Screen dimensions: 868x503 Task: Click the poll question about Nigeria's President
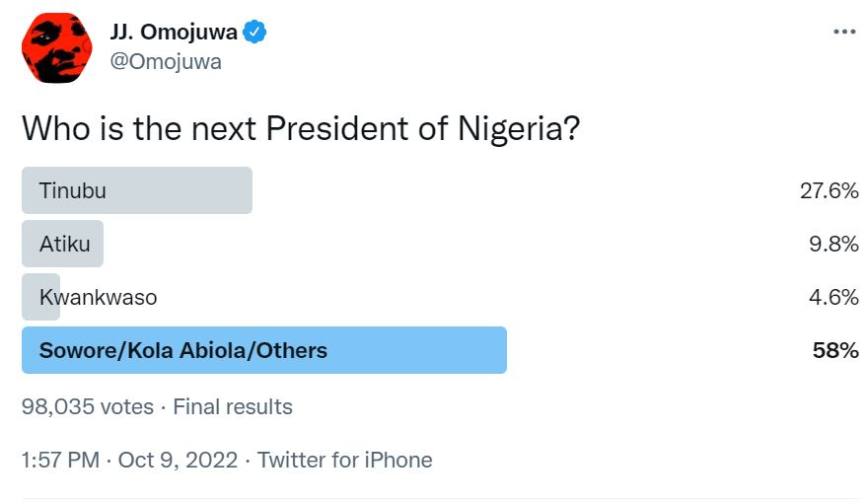coord(301,129)
